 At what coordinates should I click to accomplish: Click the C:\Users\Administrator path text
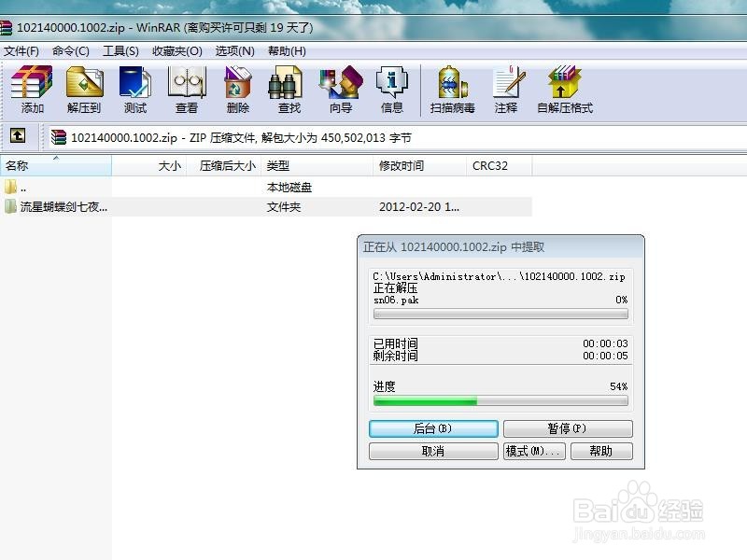(499, 276)
